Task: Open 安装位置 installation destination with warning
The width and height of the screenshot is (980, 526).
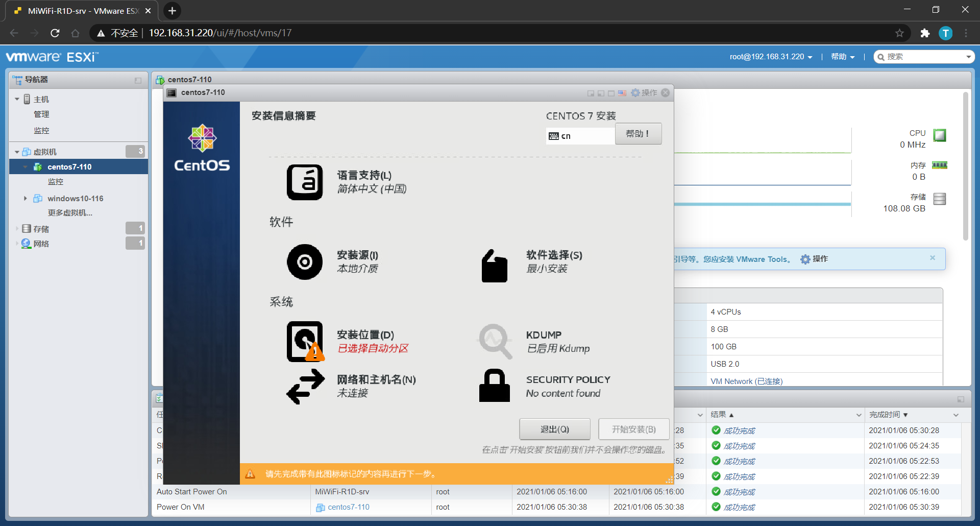Action: click(348, 341)
